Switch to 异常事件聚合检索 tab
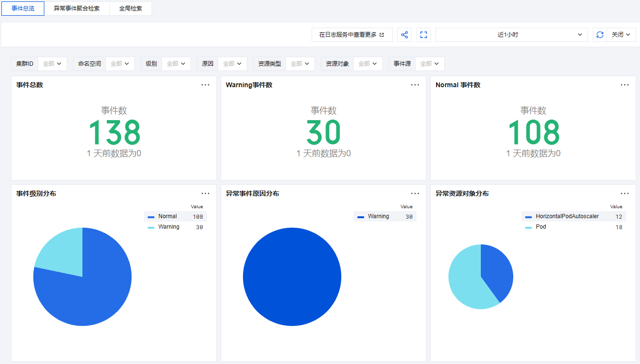This screenshot has width=640, height=364. coord(77,9)
